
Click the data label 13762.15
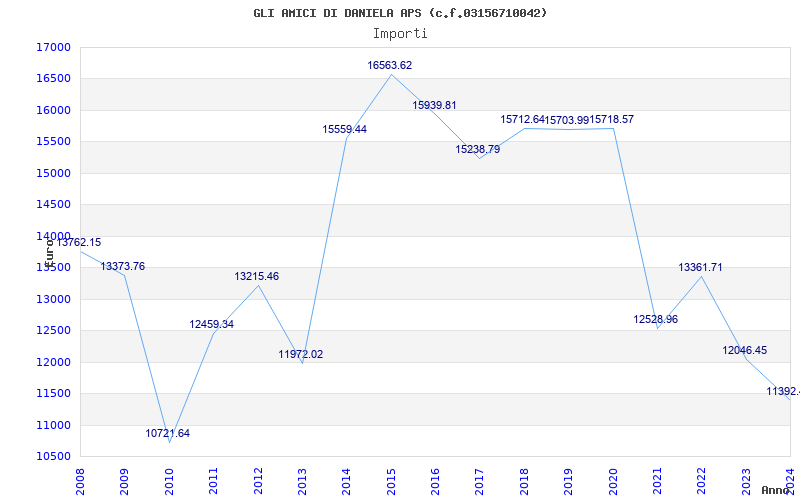pyautogui.click(x=79, y=242)
